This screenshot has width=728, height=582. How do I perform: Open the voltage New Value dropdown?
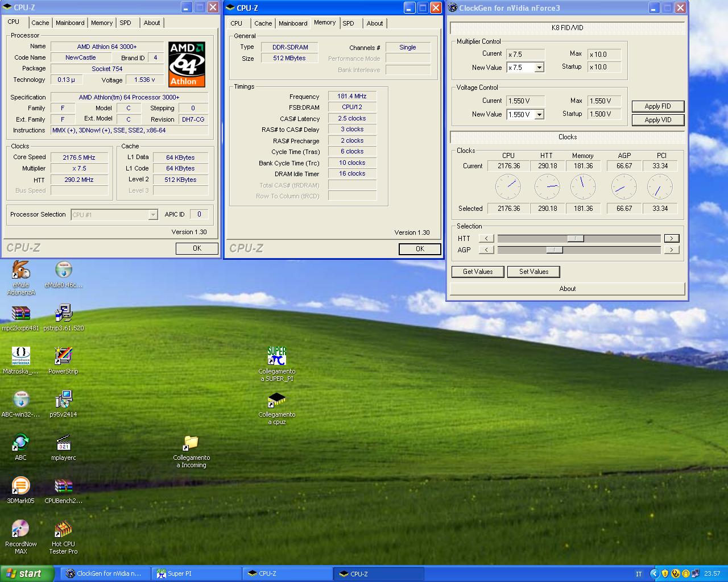click(x=539, y=114)
